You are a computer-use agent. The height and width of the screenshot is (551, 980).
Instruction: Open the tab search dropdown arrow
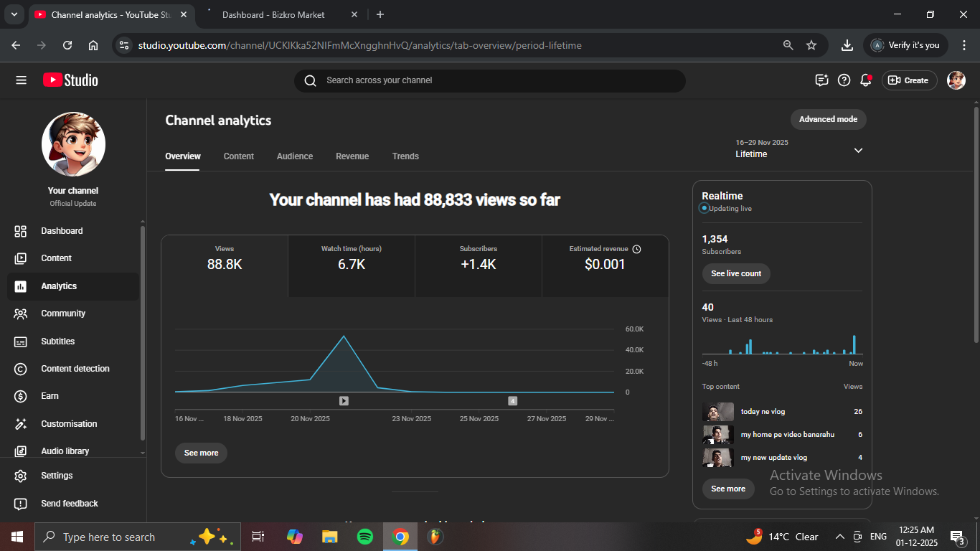point(14,14)
